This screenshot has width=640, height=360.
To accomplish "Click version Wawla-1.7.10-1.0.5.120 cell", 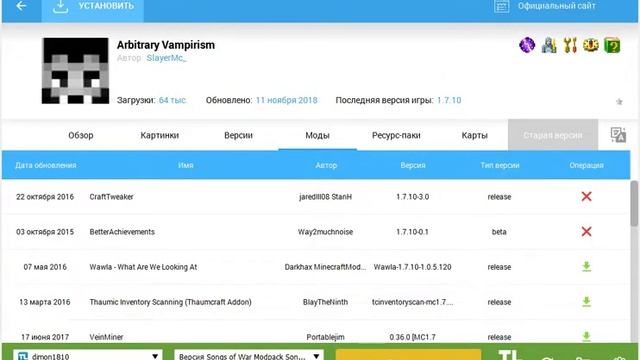I will pyautogui.click(x=413, y=267).
